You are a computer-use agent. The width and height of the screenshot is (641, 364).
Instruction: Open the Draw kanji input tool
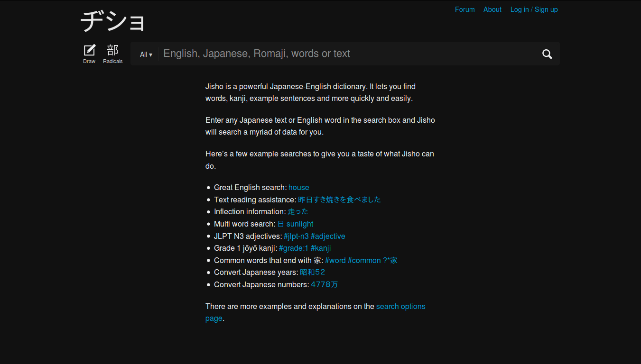pos(89,54)
